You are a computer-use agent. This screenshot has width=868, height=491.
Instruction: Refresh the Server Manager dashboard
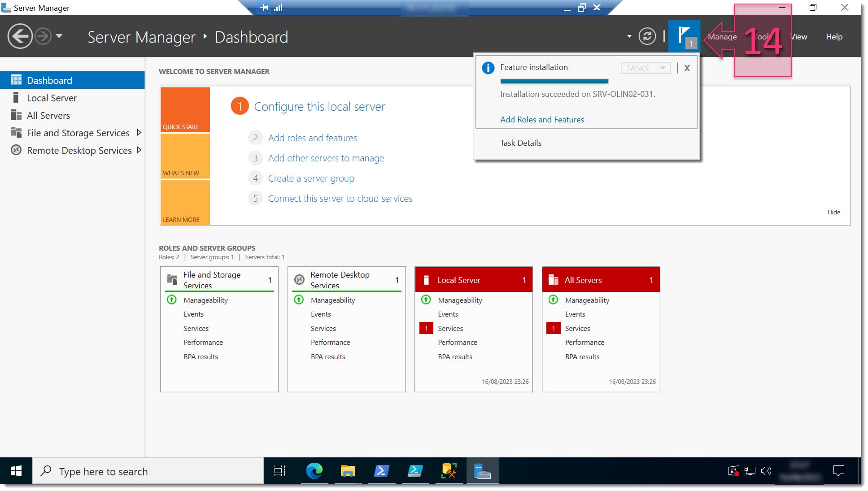[x=647, y=36]
